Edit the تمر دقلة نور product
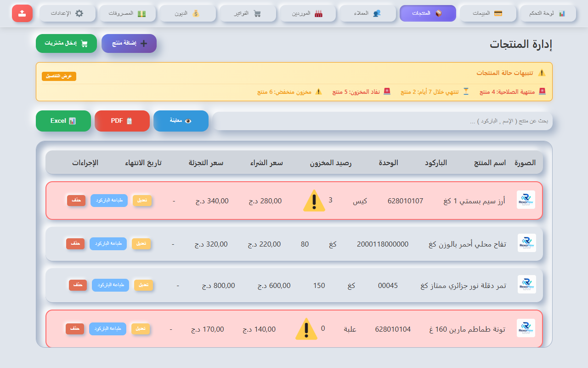 pyautogui.click(x=144, y=285)
